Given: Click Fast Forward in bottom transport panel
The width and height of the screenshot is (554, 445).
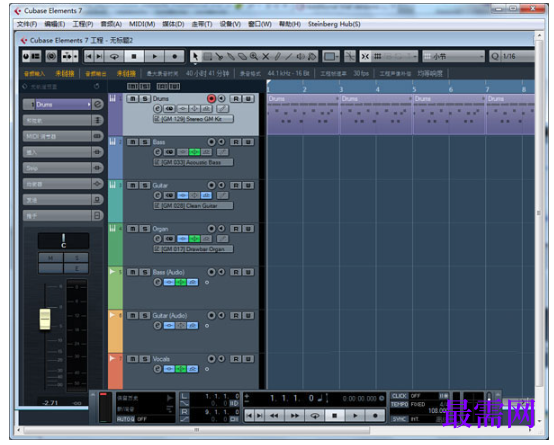Looking at the screenshot, I should click(294, 416).
